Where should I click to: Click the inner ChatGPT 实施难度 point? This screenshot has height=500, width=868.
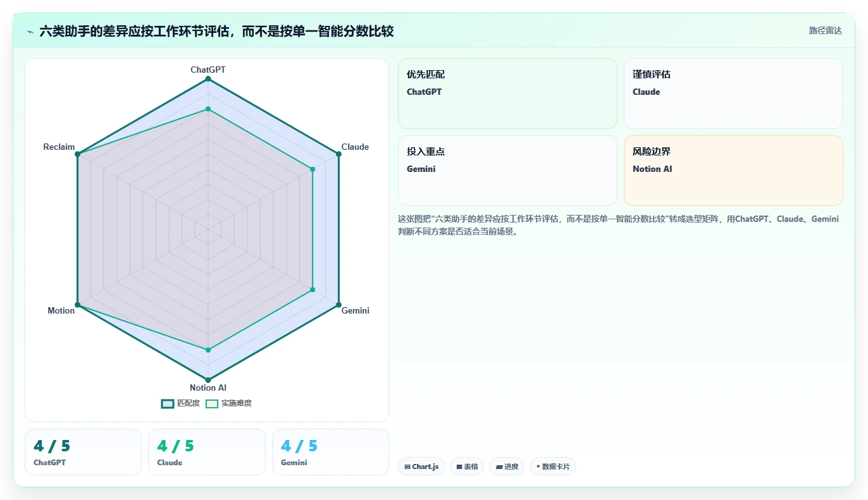[x=208, y=109]
